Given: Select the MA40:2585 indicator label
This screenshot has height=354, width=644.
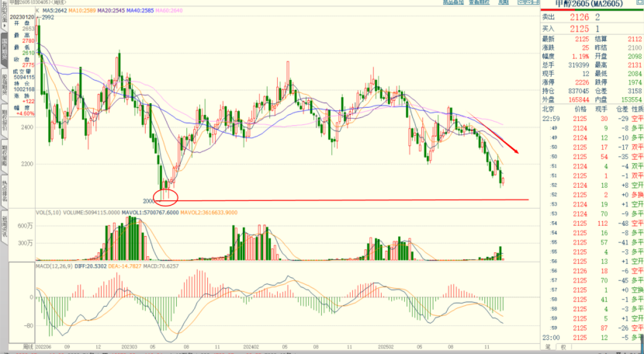Looking at the screenshot, I should (x=140, y=10).
